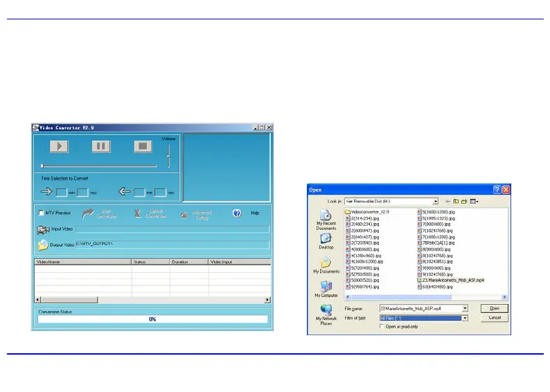Open Advanced Setting
Image resolution: width=550 pixels, height=392 pixels.
185,214
